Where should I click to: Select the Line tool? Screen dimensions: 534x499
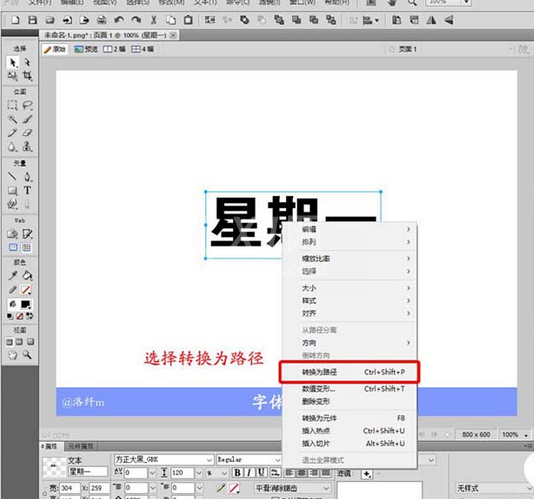tap(13, 176)
